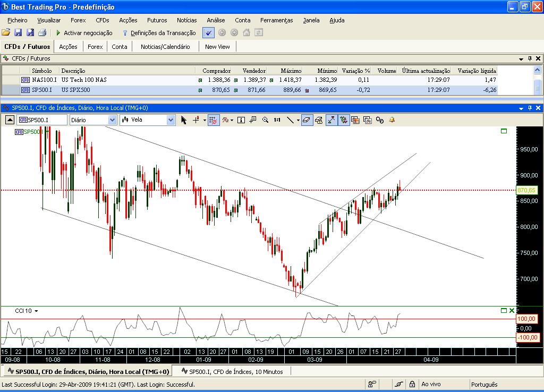The image size is (544, 392).
Task: Open the Diário timeframe dropdown
Action: (x=112, y=120)
